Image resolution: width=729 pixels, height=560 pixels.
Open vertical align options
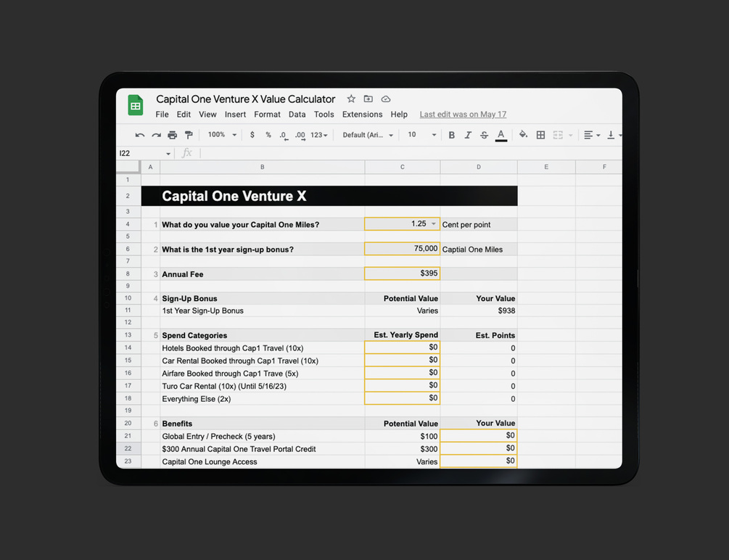point(614,135)
